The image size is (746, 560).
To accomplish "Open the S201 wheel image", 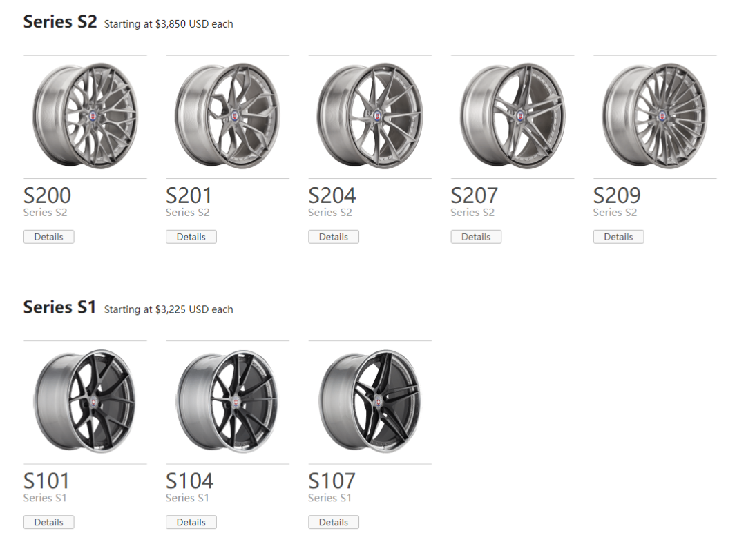I will (x=227, y=115).
